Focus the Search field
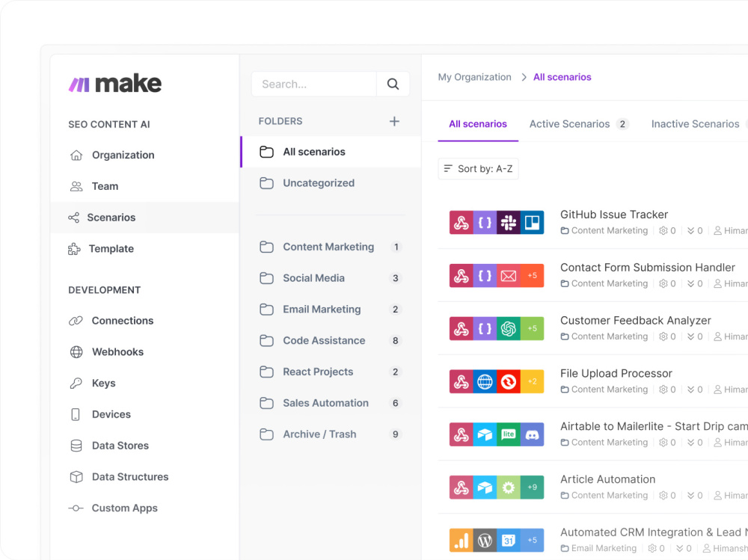The height and width of the screenshot is (560, 748). tap(314, 84)
